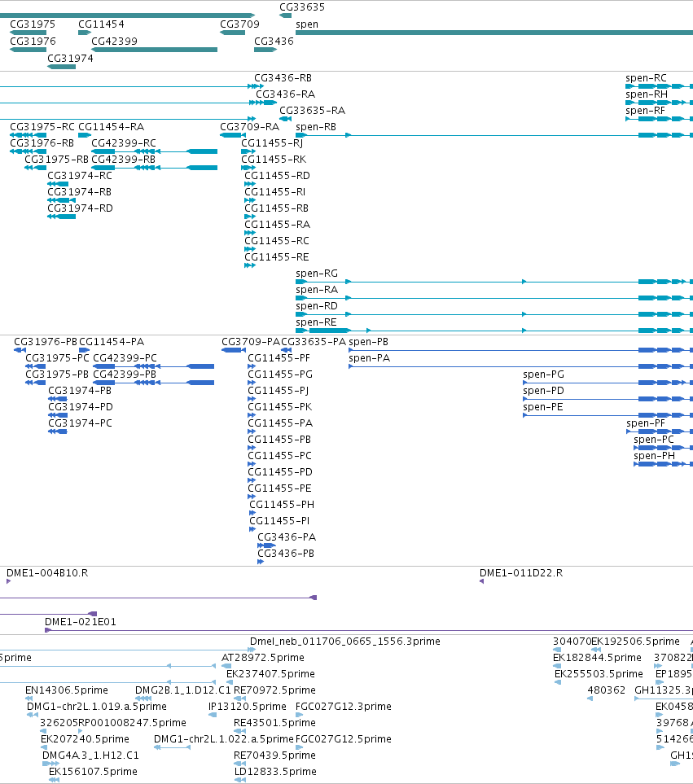Select transcript CG31976-RB
This screenshot has height=784, width=693.
[x=42, y=143]
